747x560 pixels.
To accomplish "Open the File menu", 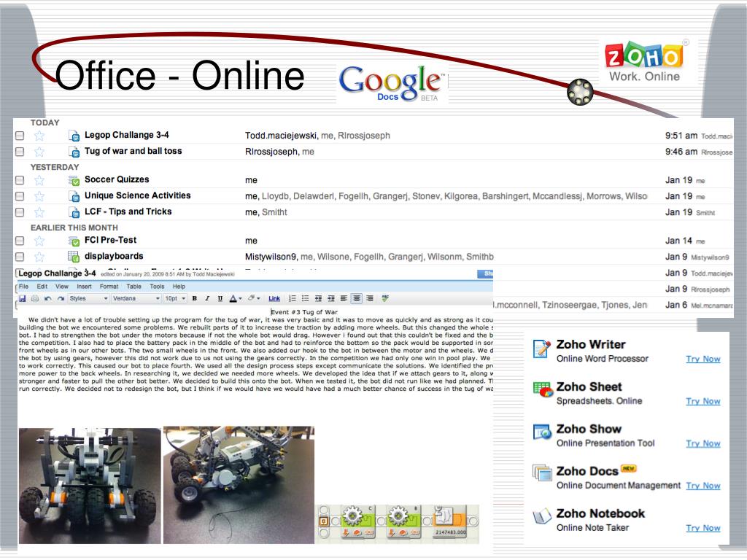I will 24,287.
